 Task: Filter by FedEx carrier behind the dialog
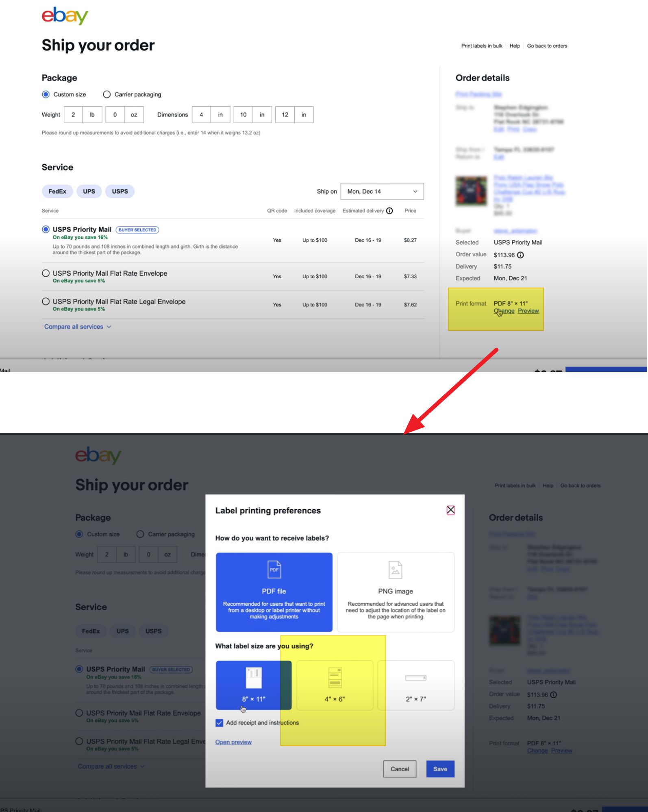pyautogui.click(x=91, y=631)
